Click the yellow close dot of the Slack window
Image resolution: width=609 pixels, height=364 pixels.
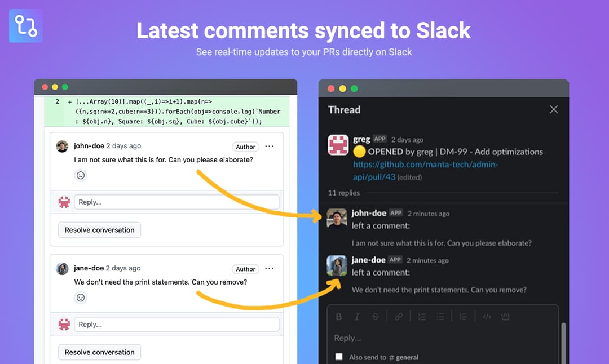343,88
